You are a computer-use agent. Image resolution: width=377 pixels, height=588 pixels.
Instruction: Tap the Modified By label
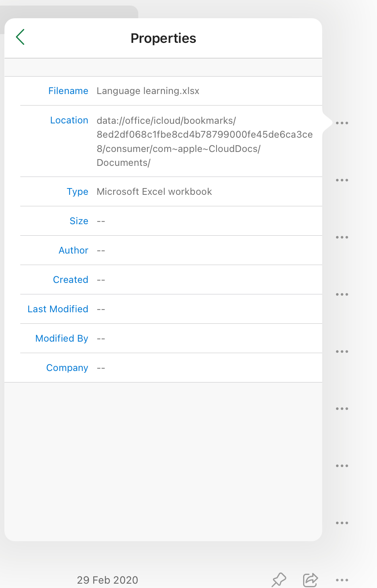point(62,338)
